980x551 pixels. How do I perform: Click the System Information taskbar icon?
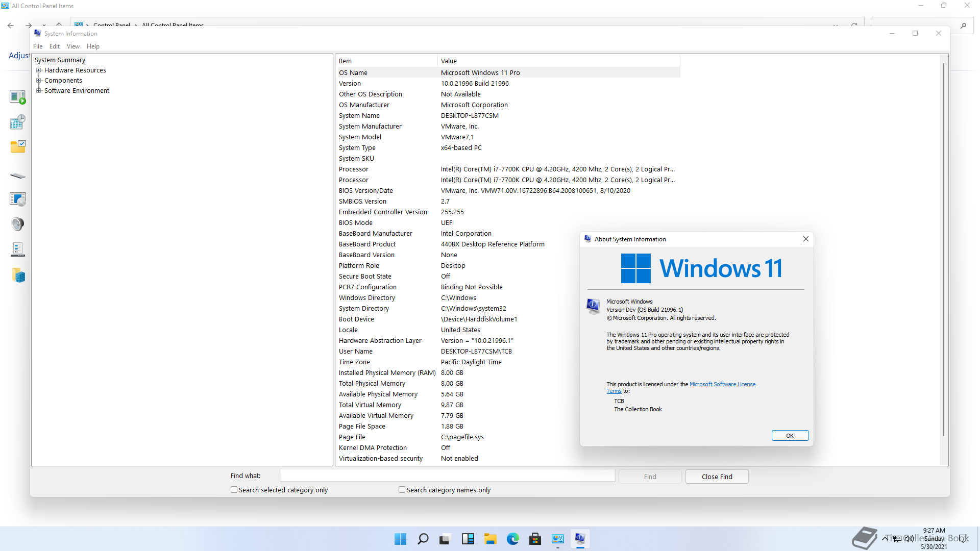click(580, 539)
